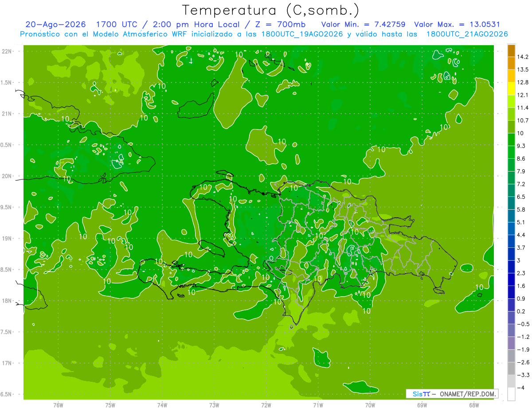The image size is (532, 411).
Task: Click the '-1.9' colorbar value
Action: [x=523, y=349]
